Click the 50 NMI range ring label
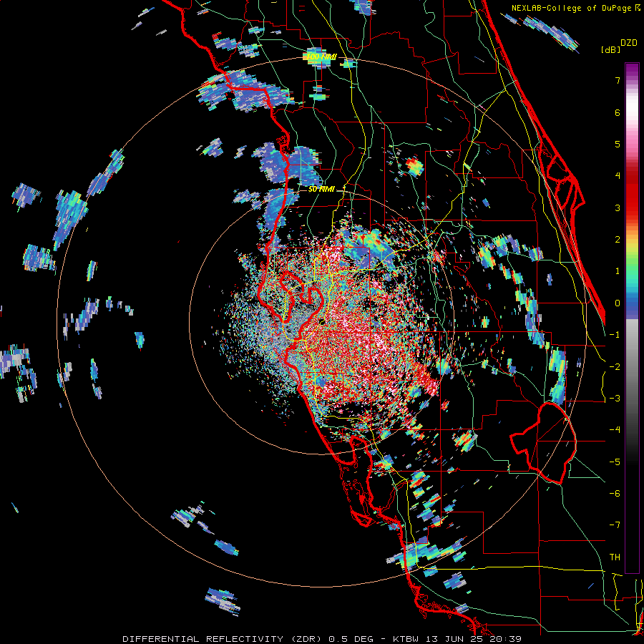The width and height of the screenshot is (644, 644). coord(321,190)
